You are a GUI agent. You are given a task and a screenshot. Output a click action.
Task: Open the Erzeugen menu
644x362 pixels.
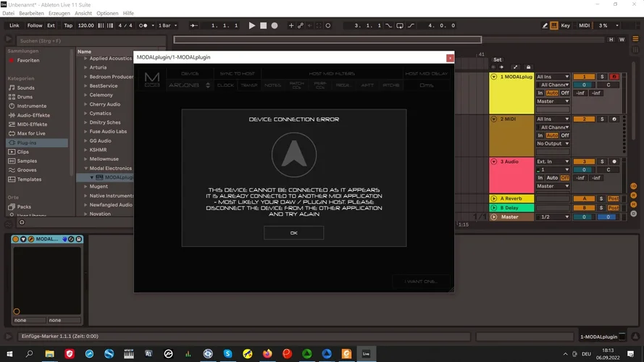tap(59, 13)
